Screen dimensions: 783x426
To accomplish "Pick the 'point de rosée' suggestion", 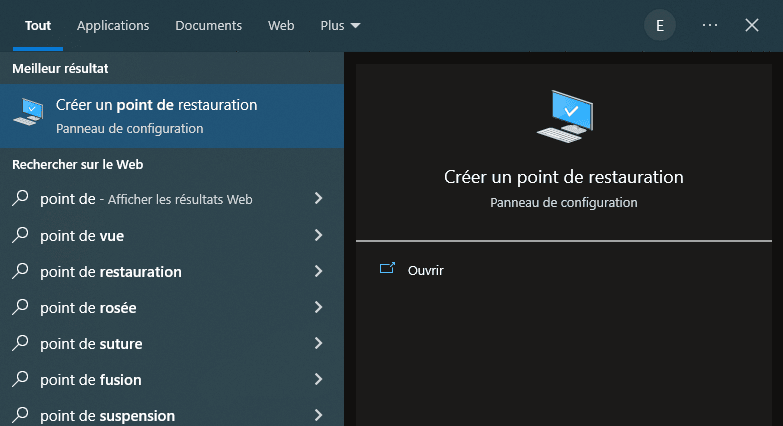I will 172,307.
